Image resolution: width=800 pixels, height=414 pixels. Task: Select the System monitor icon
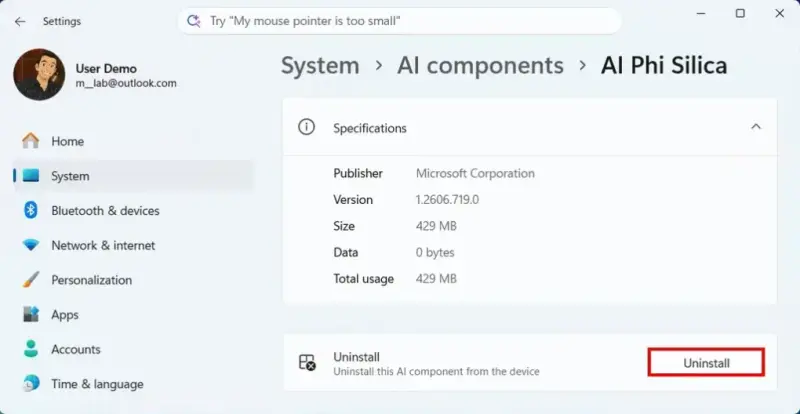click(31, 176)
